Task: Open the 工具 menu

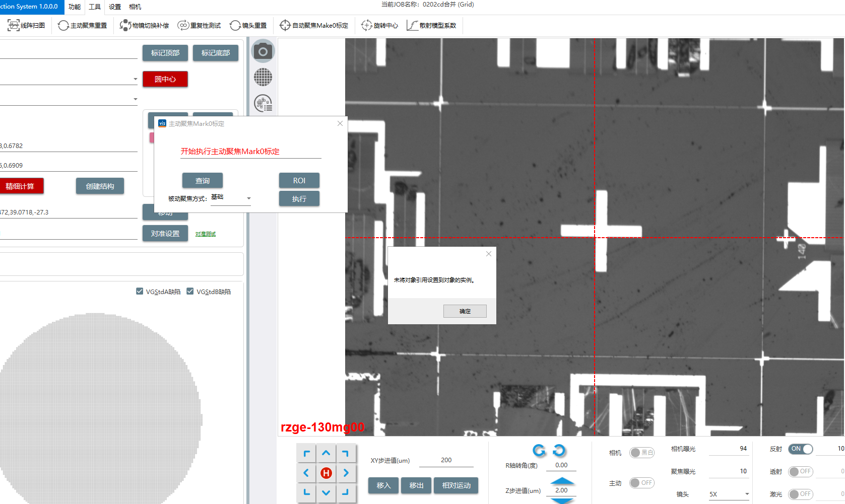Action: click(95, 7)
